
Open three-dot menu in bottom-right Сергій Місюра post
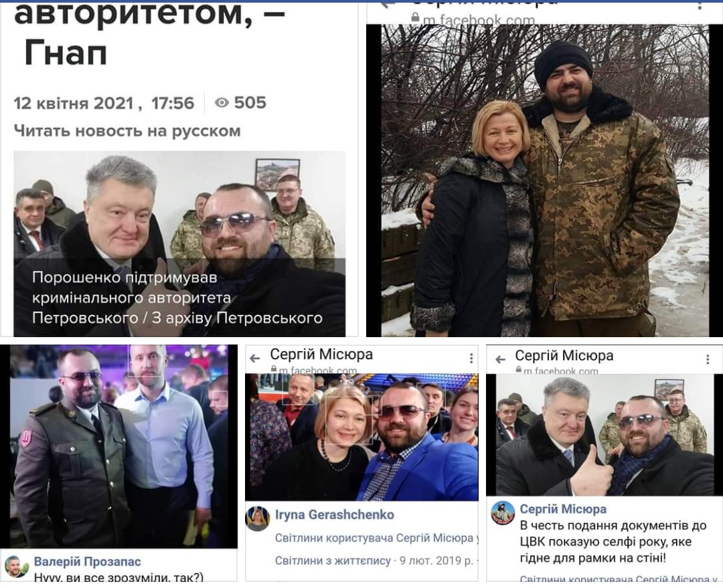click(708, 359)
